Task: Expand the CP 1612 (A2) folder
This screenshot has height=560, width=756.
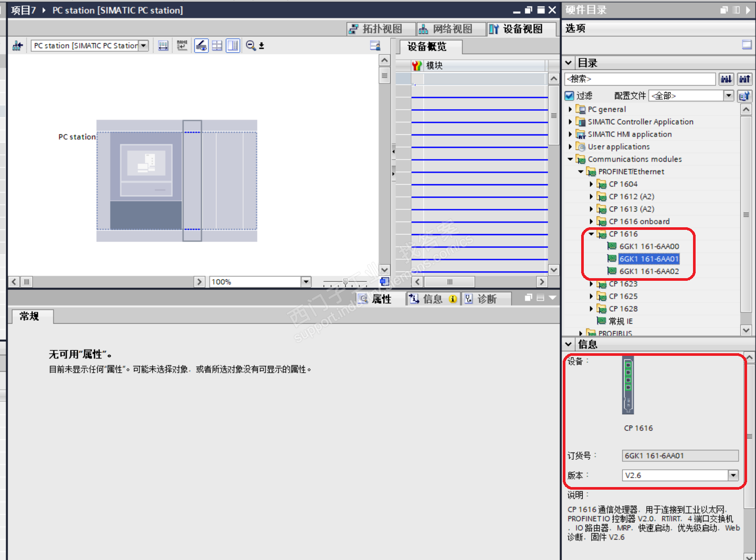Action: click(591, 197)
